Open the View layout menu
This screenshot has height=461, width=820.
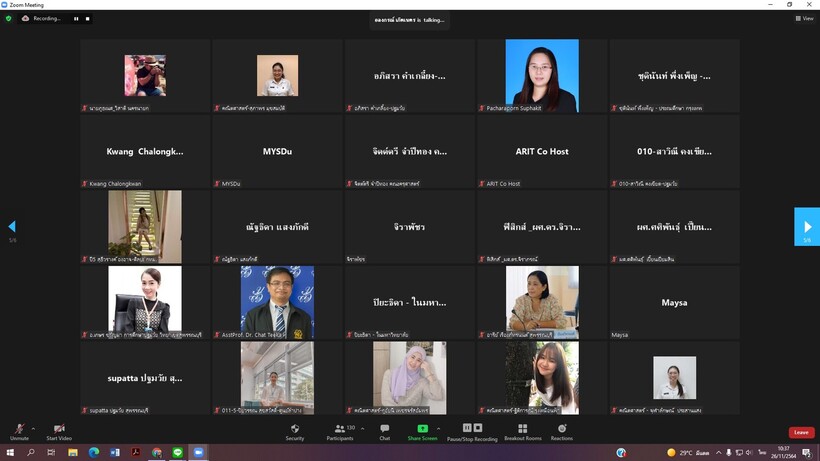[x=804, y=18]
